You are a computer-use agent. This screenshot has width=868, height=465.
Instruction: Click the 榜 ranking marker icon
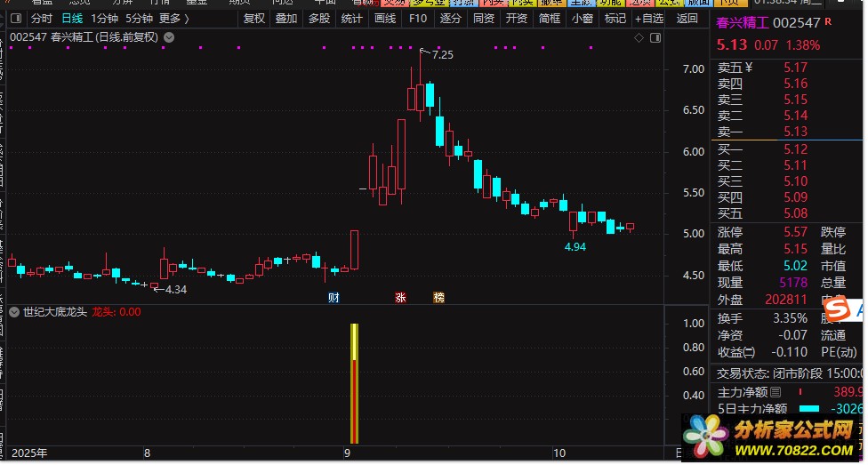[x=438, y=297]
